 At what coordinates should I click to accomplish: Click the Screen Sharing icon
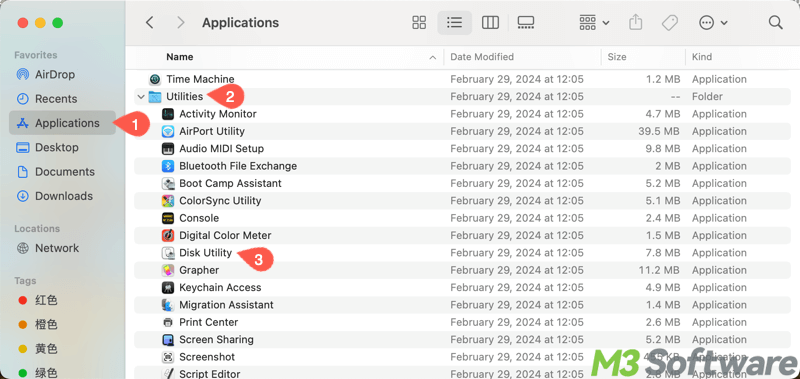(x=168, y=339)
